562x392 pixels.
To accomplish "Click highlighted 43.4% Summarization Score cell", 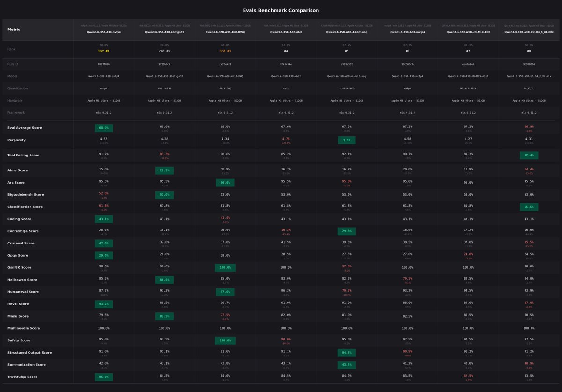I will (x=347, y=365).
